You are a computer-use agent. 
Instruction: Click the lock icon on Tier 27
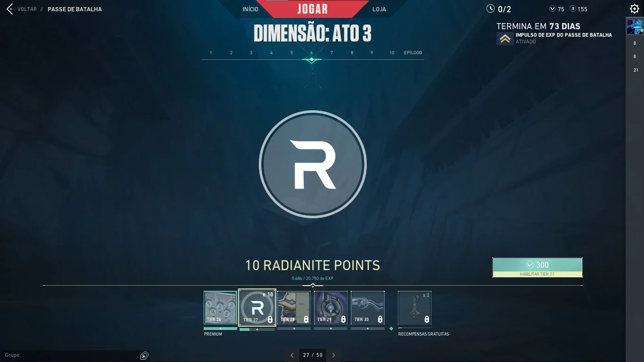pyautogui.click(x=270, y=320)
